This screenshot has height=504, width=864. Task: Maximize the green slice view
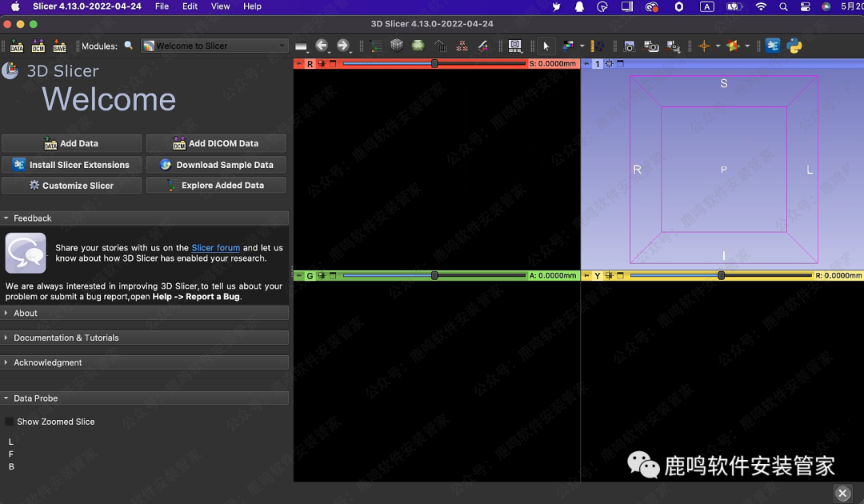pos(333,276)
